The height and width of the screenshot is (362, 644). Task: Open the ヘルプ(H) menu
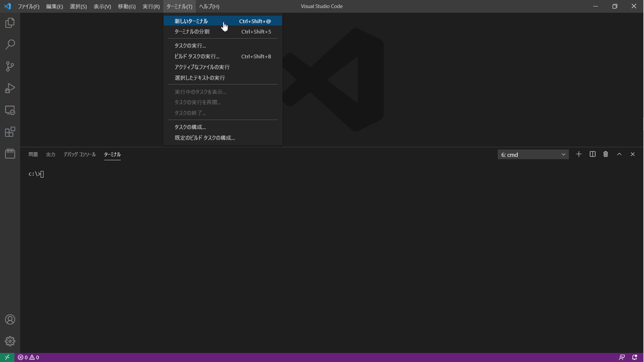click(209, 6)
